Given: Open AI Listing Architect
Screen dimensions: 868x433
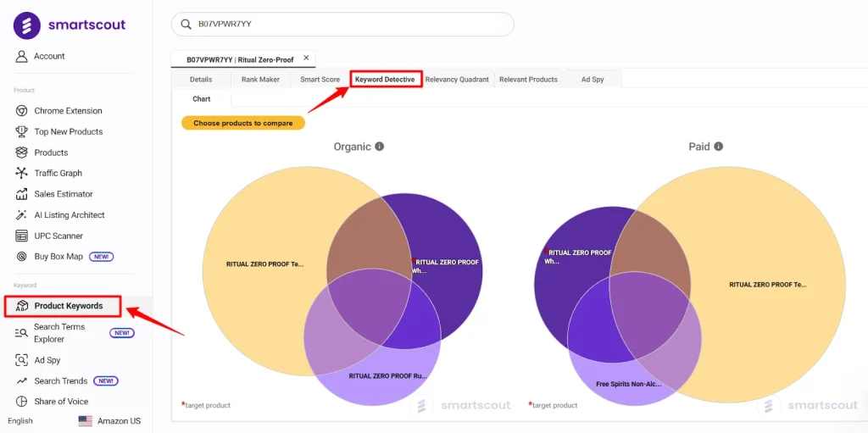Looking at the screenshot, I should pyautogui.click(x=70, y=215).
